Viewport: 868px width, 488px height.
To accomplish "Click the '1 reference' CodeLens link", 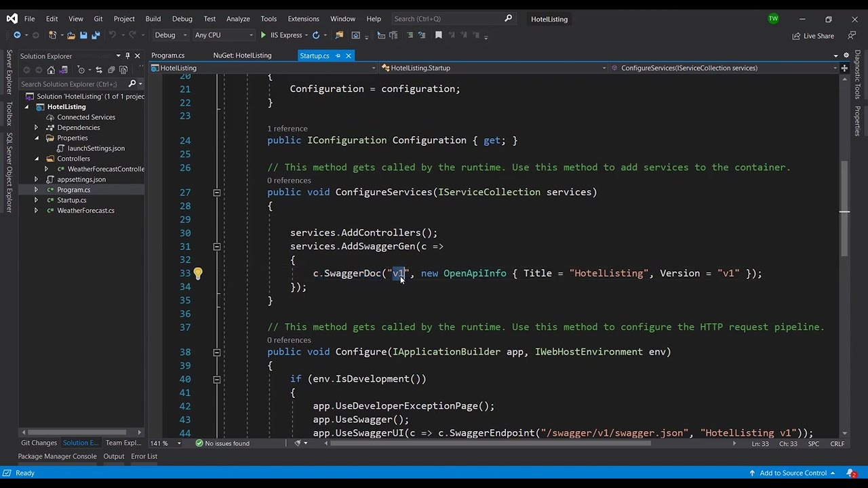I will [287, 128].
